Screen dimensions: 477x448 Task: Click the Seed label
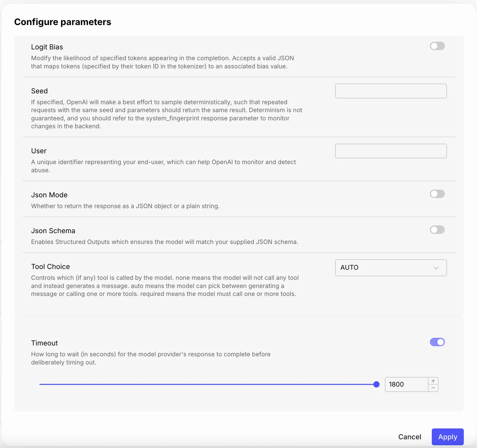pyautogui.click(x=39, y=91)
